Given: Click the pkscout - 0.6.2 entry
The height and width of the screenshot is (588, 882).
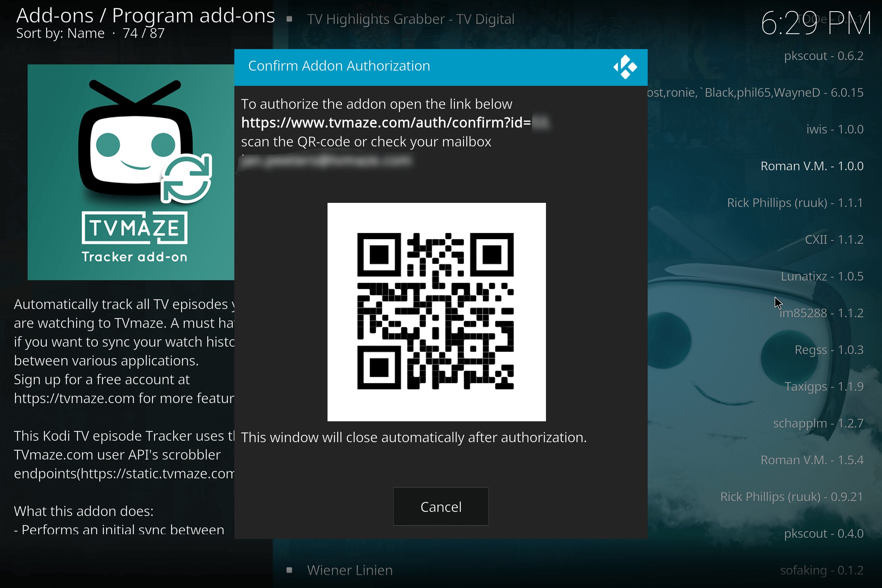Looking at the screenshot, I should pyautogui.click(x=823, y=56).
